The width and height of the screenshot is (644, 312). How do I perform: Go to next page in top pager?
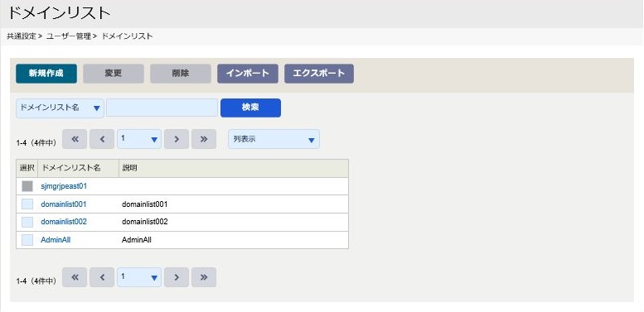point(177,139)
